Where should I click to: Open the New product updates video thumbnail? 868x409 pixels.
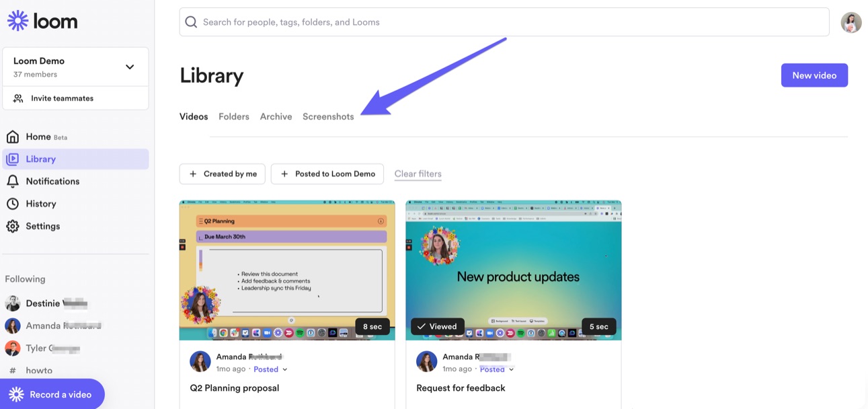point(514,270)
